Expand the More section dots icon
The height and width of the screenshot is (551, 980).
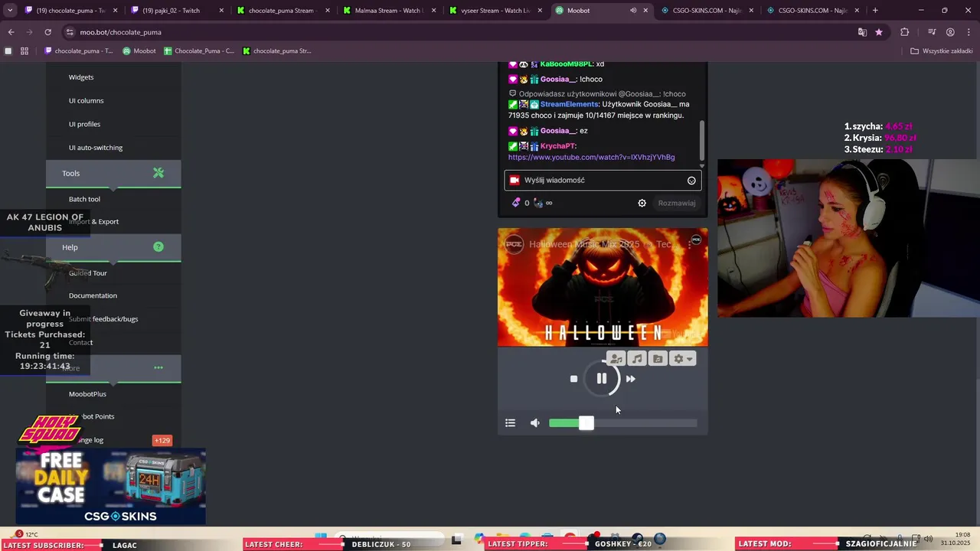(158, 367)
